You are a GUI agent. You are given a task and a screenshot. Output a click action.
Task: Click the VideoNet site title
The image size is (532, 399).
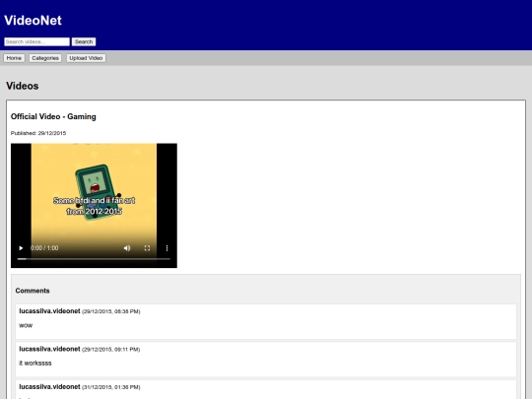[x=33, y=21]
